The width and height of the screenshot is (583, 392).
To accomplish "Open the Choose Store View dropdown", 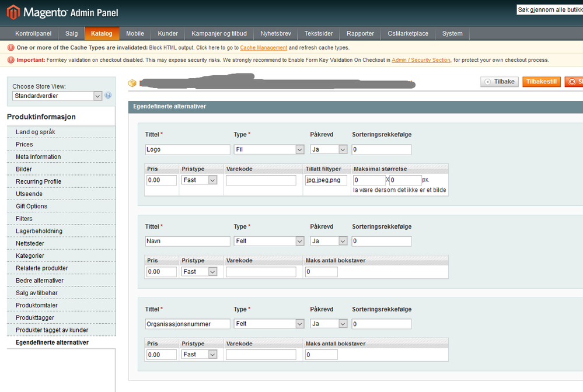I will [x=57, y=96].
